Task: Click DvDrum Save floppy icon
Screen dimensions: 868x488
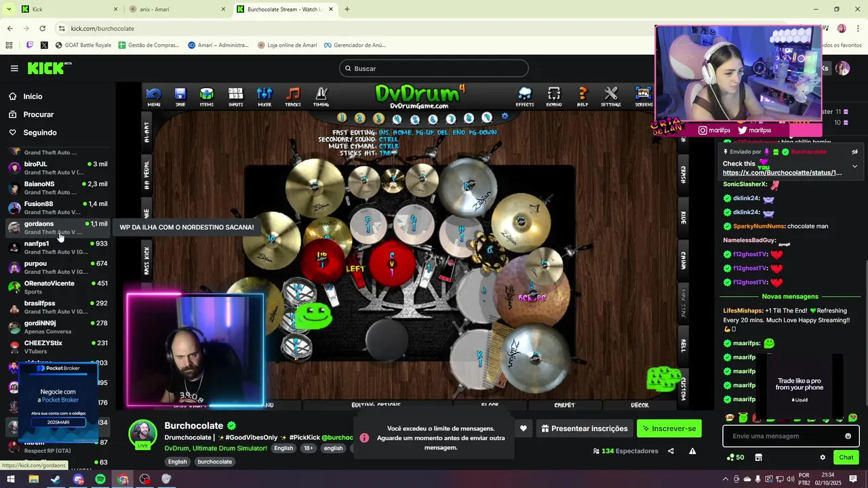Action: (180, 97)
